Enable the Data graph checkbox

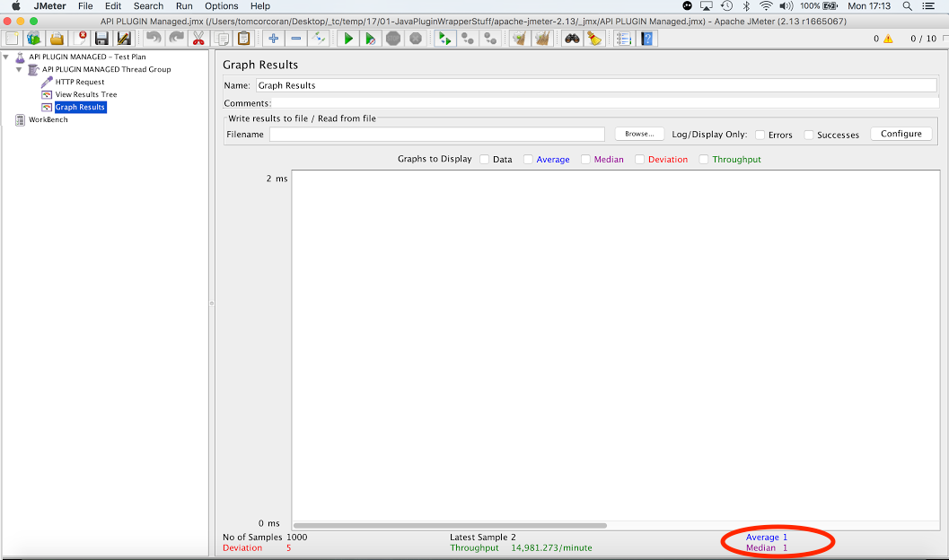485,160
